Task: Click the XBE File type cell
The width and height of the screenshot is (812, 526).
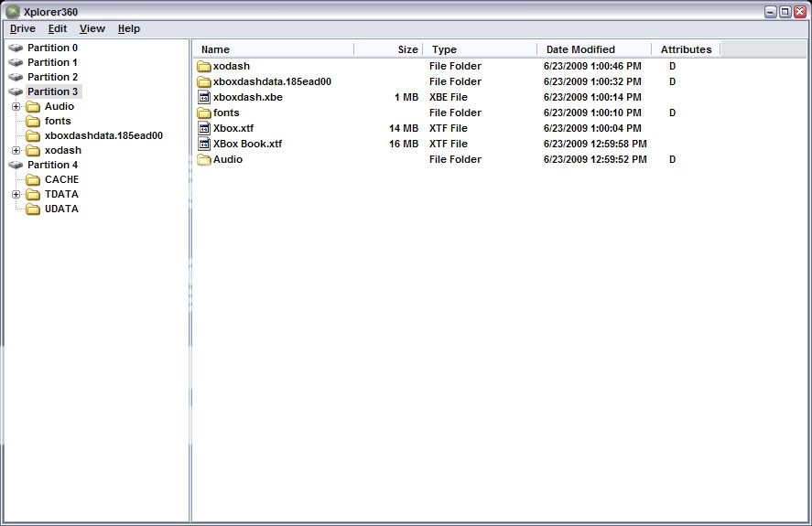Action: click(x=449, y=97)
